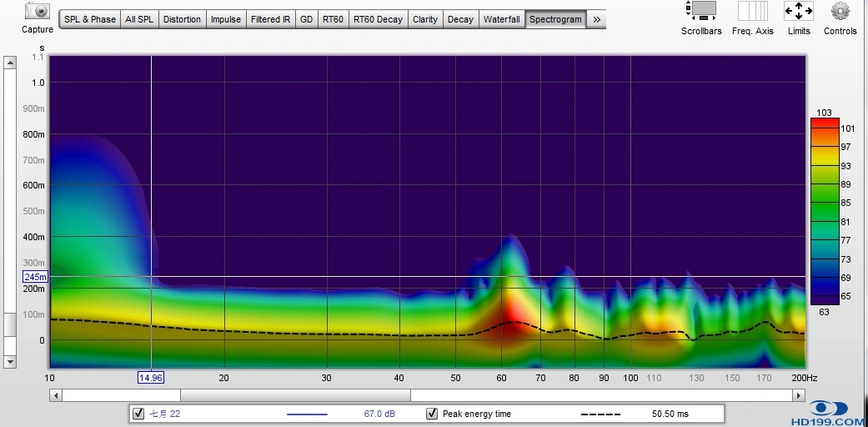
Task: Click the horizontal scrollbar left arrow
Action: click(x=56, y=395)
